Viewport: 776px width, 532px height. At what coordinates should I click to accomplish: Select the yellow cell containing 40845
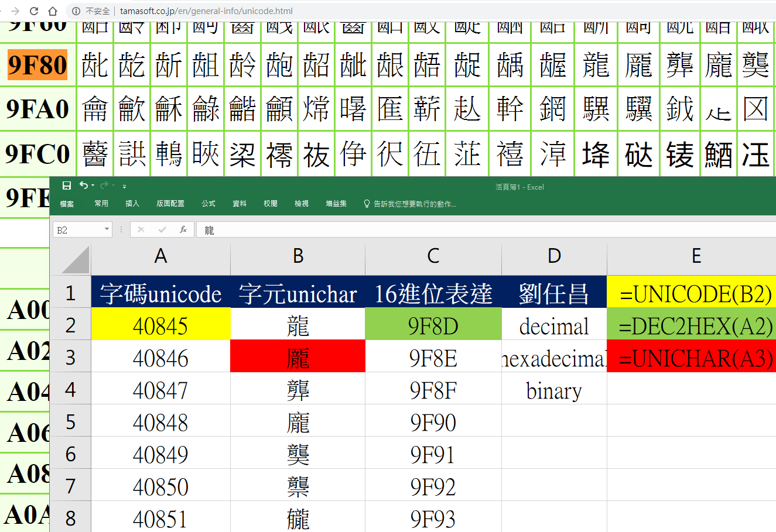[160, 324]
